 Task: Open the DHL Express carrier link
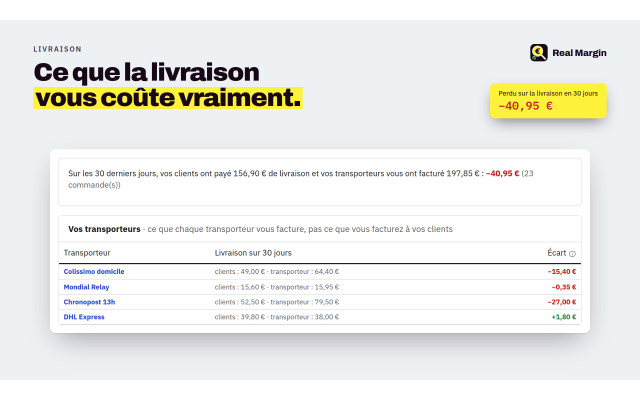coord(84,317)
